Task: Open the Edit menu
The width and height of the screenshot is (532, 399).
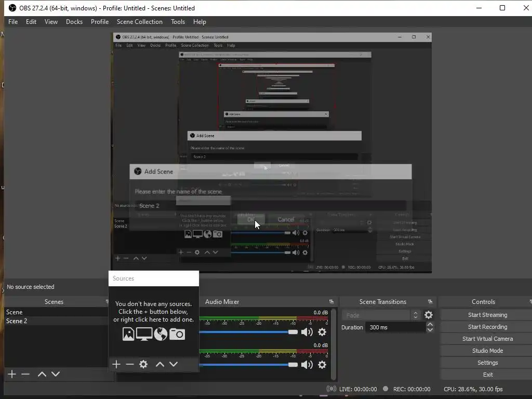Action: click(31, 22)
